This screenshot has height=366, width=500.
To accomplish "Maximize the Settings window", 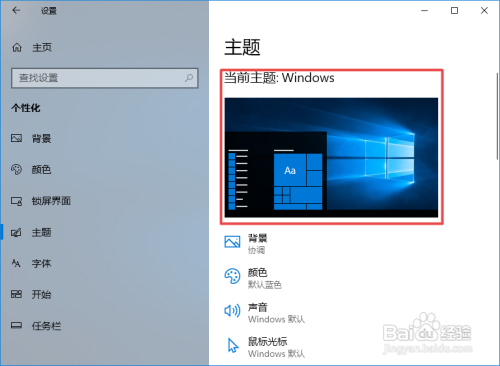I will point(454,11).
